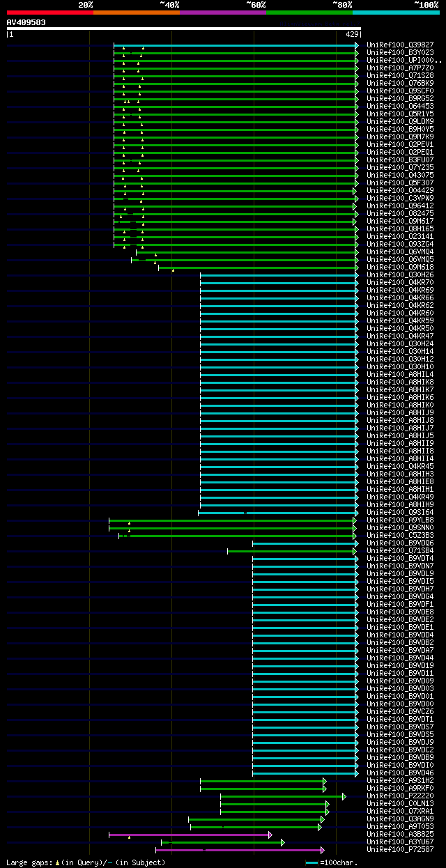Click hit label UniRef100_O64453
The image size is (446, 868).
tap(400, 107)
